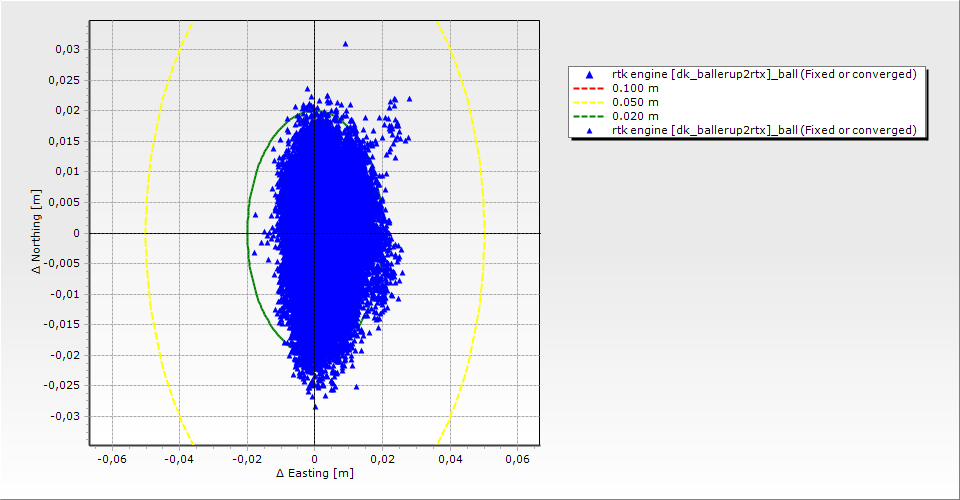The width and height of the screenshot is (960, 500).
Task: Click the 0,02 Northing axis label
Action: pos(67,111)
